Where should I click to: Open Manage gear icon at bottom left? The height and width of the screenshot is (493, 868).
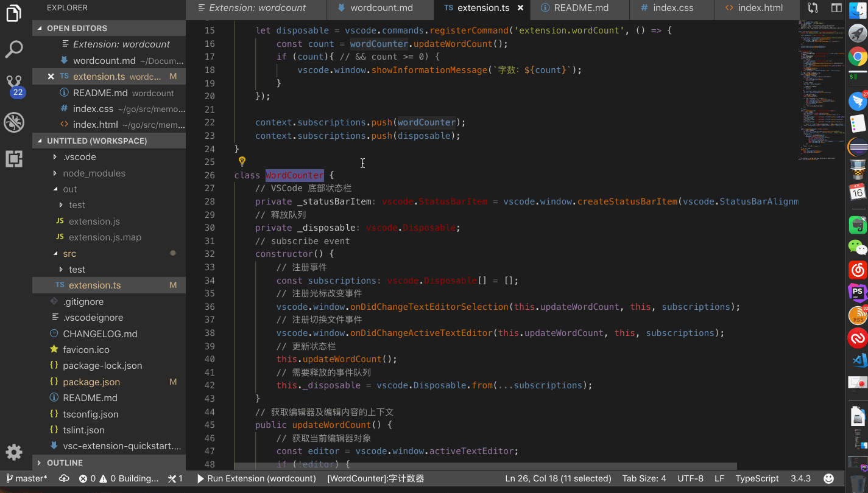click(13, 452)
